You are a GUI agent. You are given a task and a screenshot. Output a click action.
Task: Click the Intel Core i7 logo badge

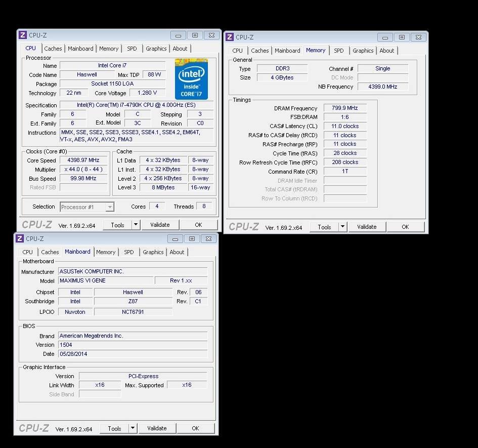(x=191, y=79)
